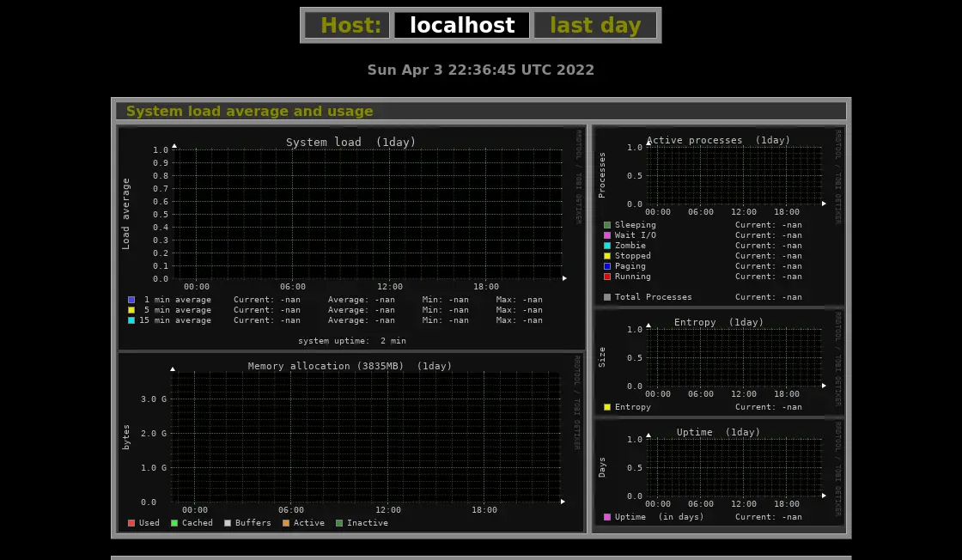Open the Active processes graph
This screenshot has width=962, height=560.
(719, 216)
